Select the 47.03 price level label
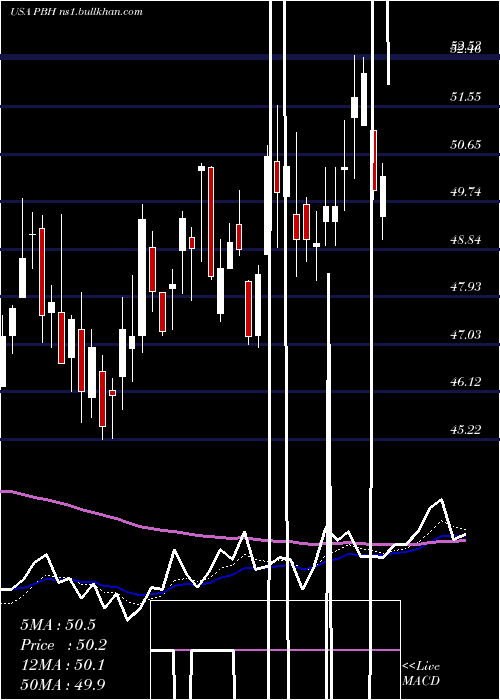Screen dimensions: 500x700 (466, 334)
